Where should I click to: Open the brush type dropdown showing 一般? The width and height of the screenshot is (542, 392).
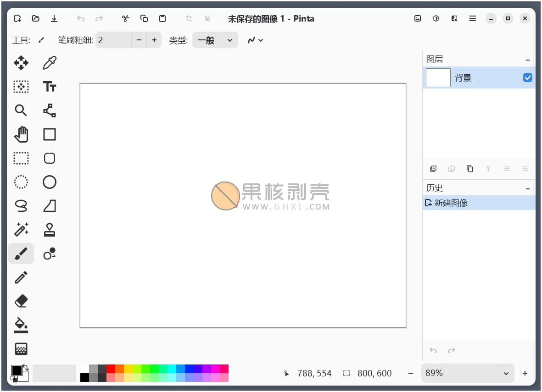[x=215, y=40]
